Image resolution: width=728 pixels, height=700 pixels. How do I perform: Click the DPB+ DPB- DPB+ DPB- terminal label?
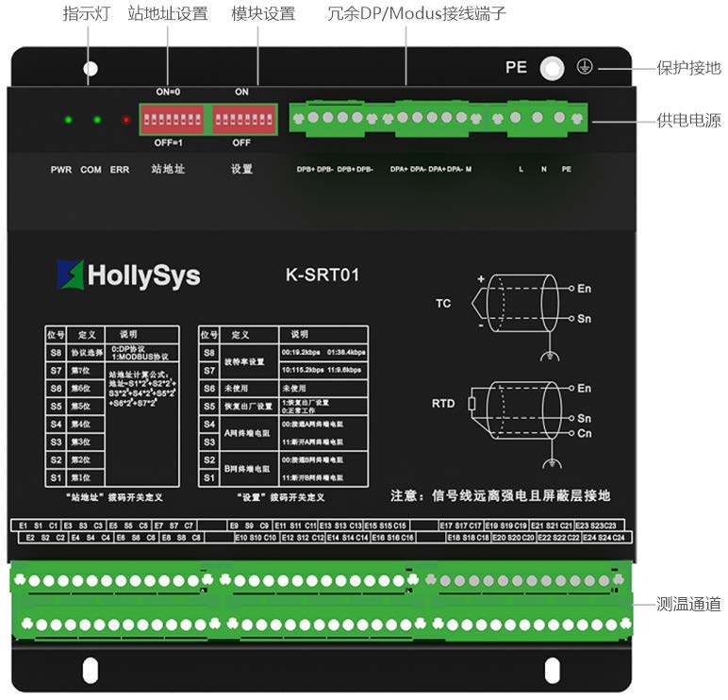click(x=335, y=169)
